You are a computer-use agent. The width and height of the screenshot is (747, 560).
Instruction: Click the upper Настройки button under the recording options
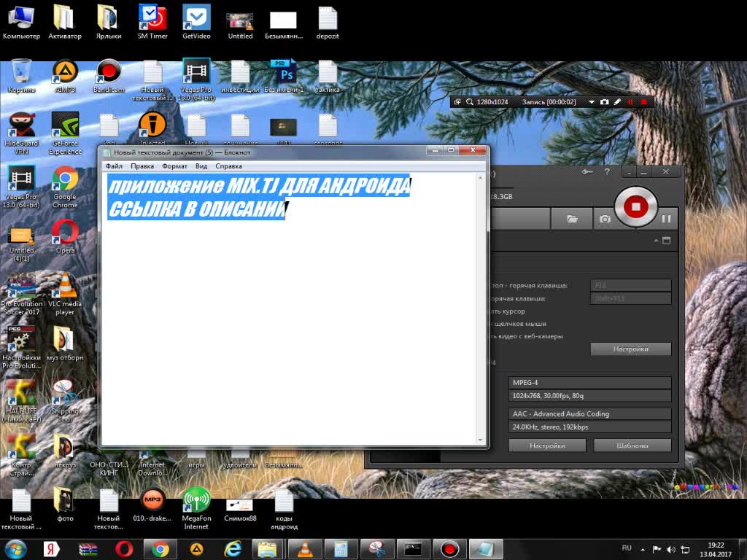click(x=630, y=349)
